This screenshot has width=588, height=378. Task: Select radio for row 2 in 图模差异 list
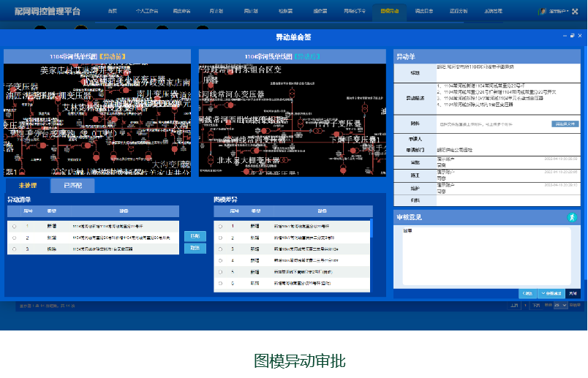220,238
